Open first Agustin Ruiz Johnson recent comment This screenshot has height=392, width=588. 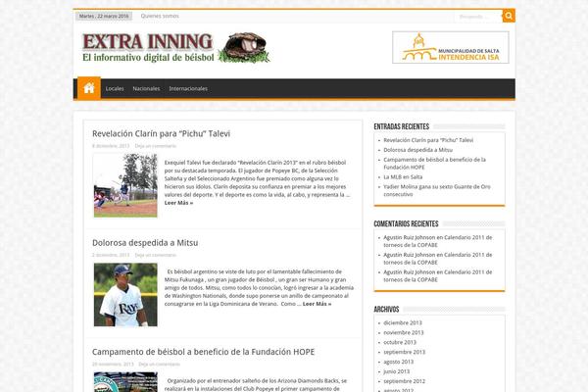[x=438, y=241]
